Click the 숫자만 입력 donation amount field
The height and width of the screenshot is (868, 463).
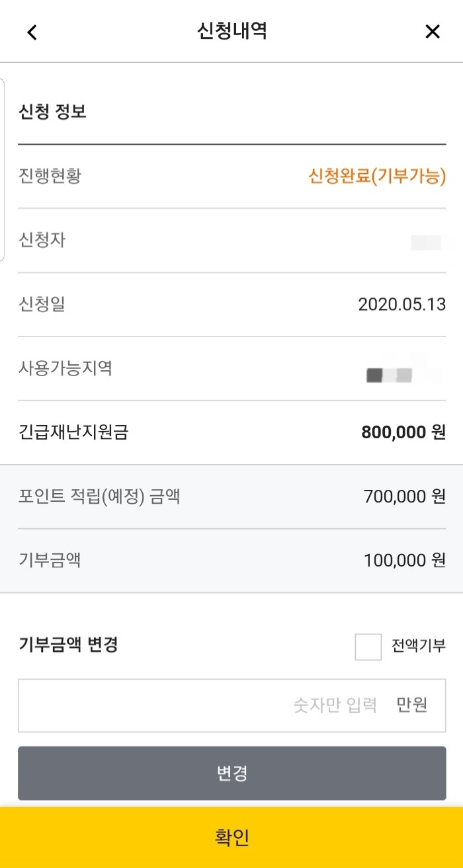click(x=232, y=705)
